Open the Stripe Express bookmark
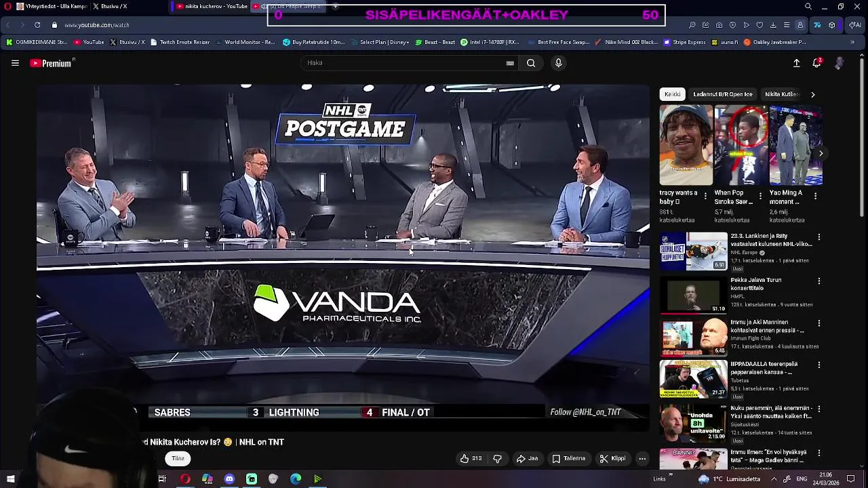This screenshot has height=488, width=868. [684, 42]
